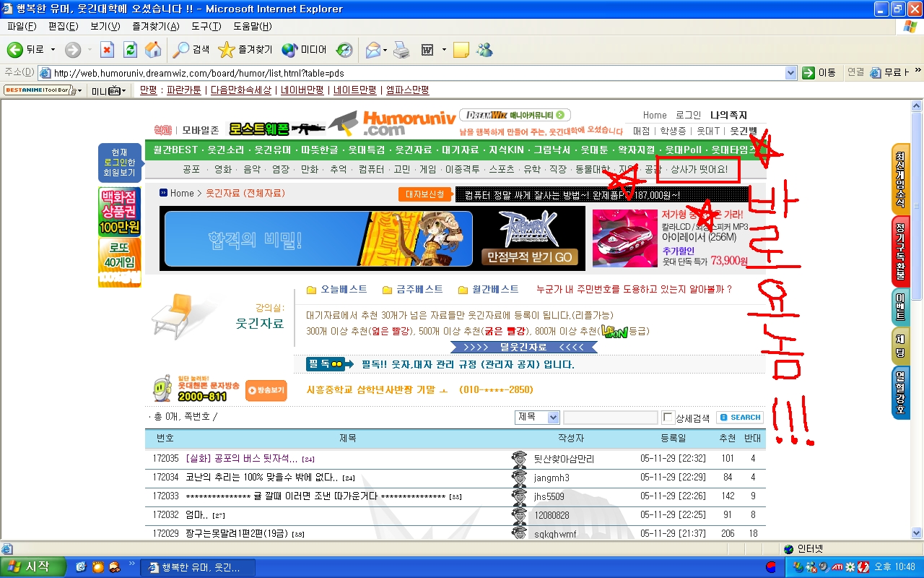Screen dimensions: 924x578
Task: Click the Messenger people icon in toolbar
Action: 484,49
